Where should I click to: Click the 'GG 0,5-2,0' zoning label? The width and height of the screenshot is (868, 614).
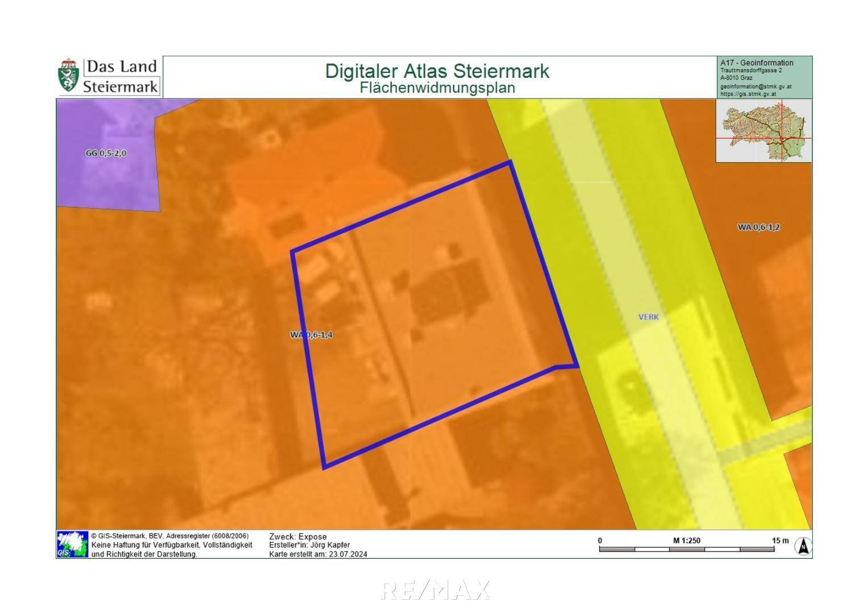(106, 153)
